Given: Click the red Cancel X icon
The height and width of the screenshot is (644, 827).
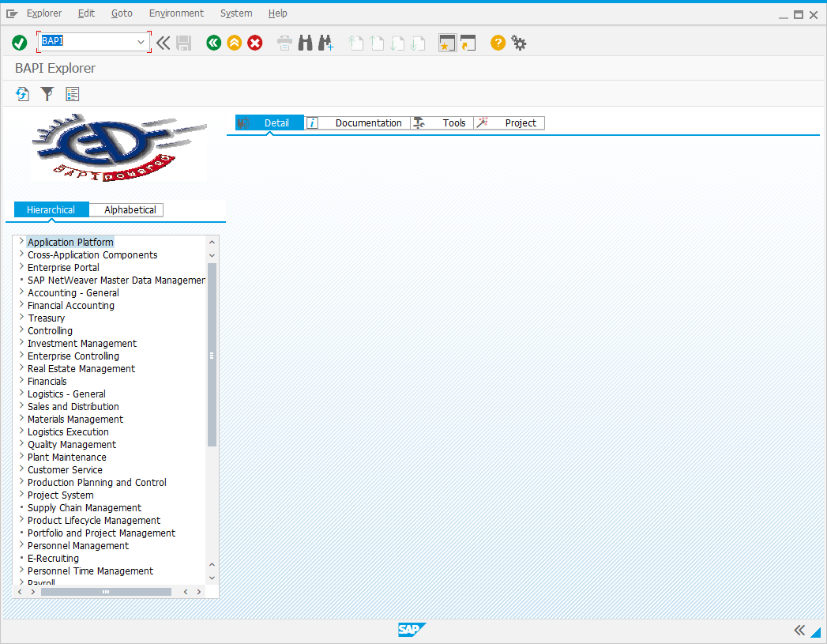Looking at the screenshot, I should pyautogui.click(x=255, y=43).
